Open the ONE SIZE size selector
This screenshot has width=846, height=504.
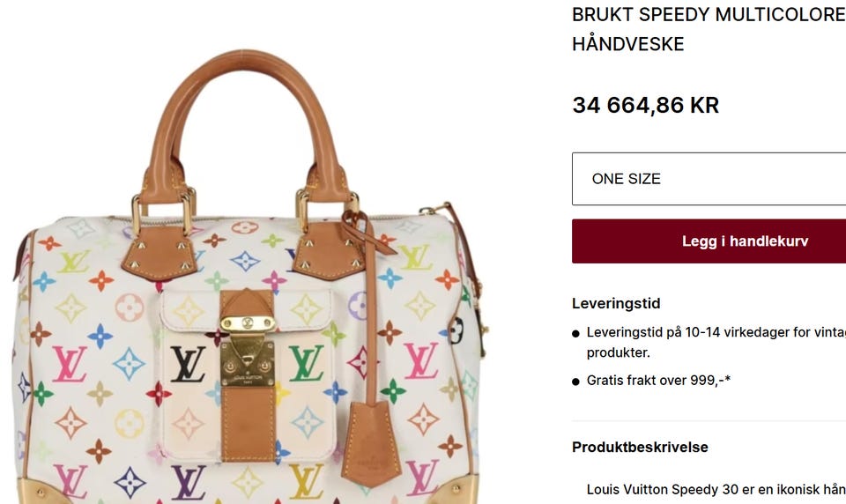pyautogui.click(x=709, y=179)
